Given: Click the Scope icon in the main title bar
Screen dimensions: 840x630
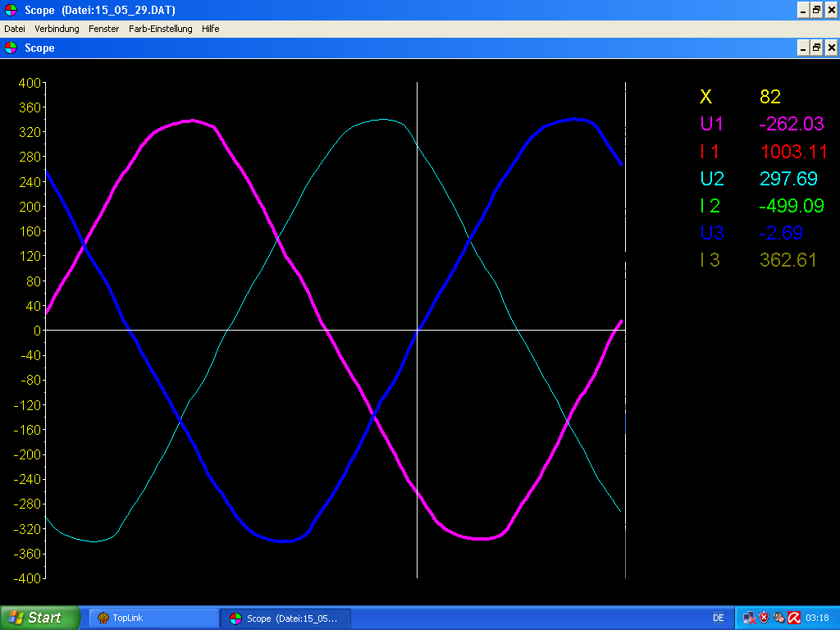Looking at the screenshot, I should [11, 10].
